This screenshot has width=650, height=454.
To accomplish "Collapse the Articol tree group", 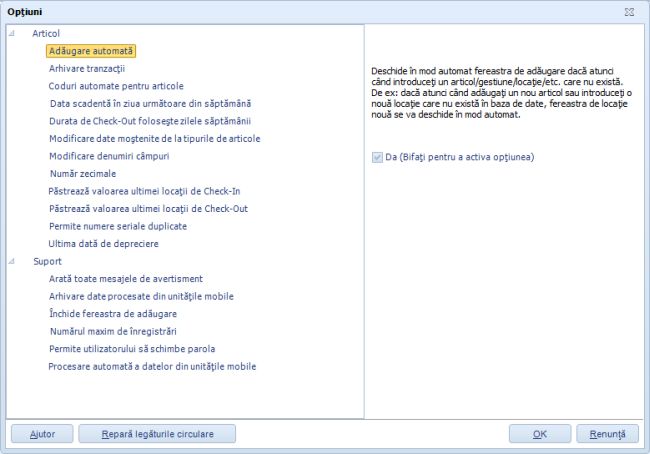I will 11,33.
